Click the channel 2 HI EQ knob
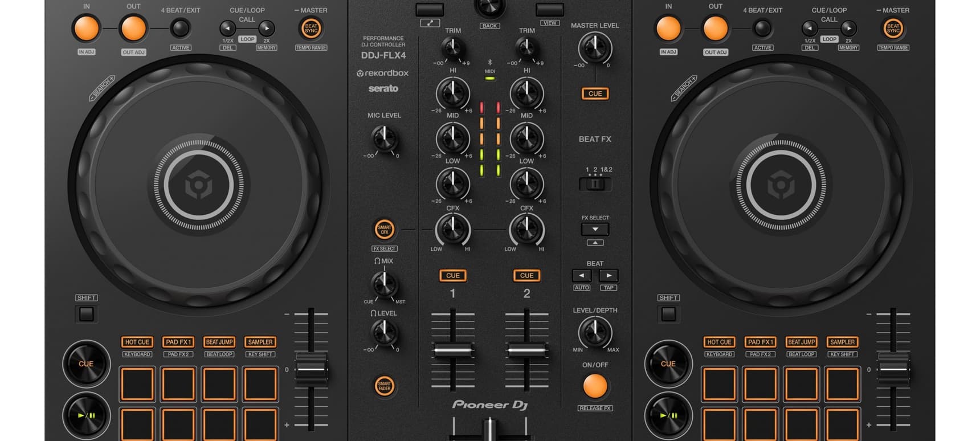 526,93
